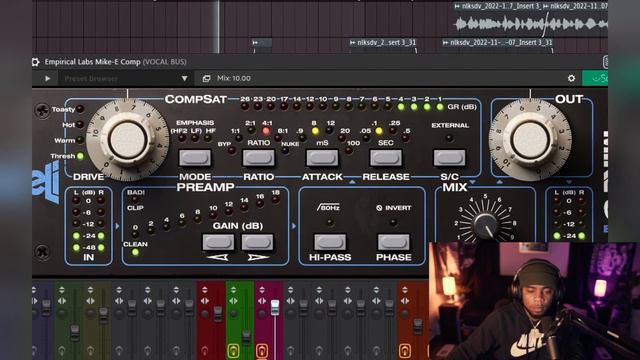The image size is (640, 360).
Task: Click the Mix: 10.00 value field
Action: (234, 78)
